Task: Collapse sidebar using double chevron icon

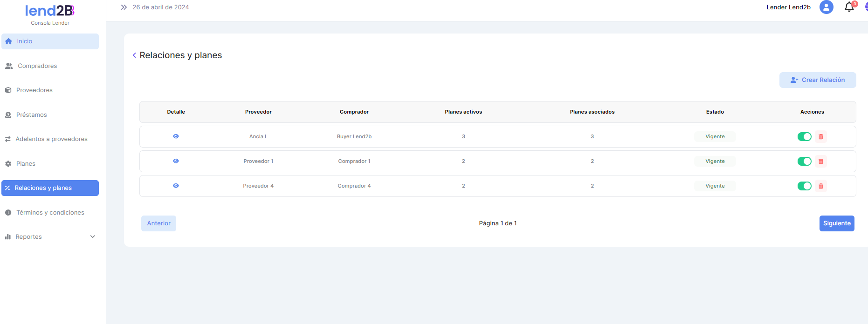Action: click(124, 7)
